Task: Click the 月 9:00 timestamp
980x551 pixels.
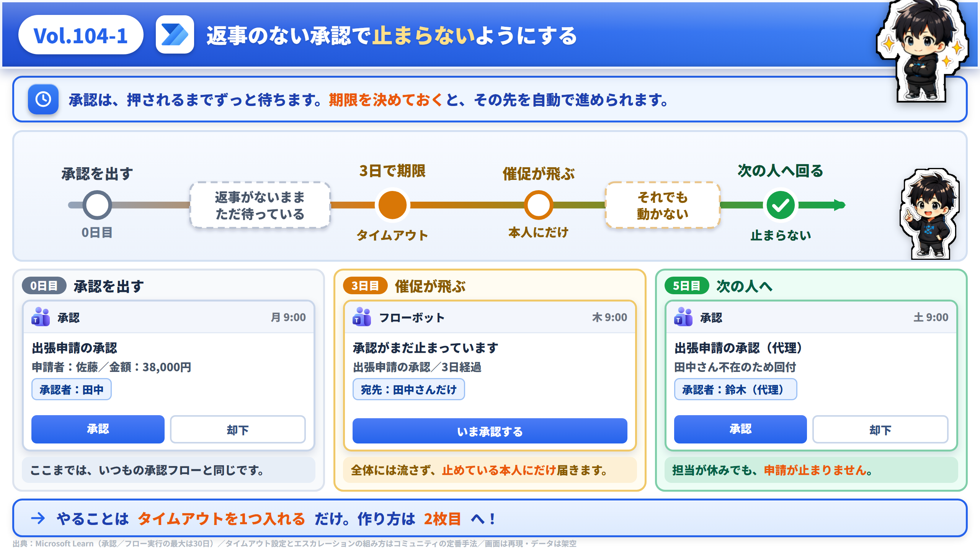Action: pos(288,317)
